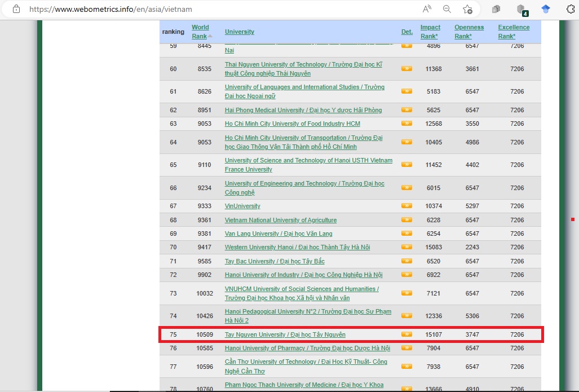The height and width of the screenshot is (392, 579).
Task: Open details icon for Tay Bac University
Action: (406, 261)
